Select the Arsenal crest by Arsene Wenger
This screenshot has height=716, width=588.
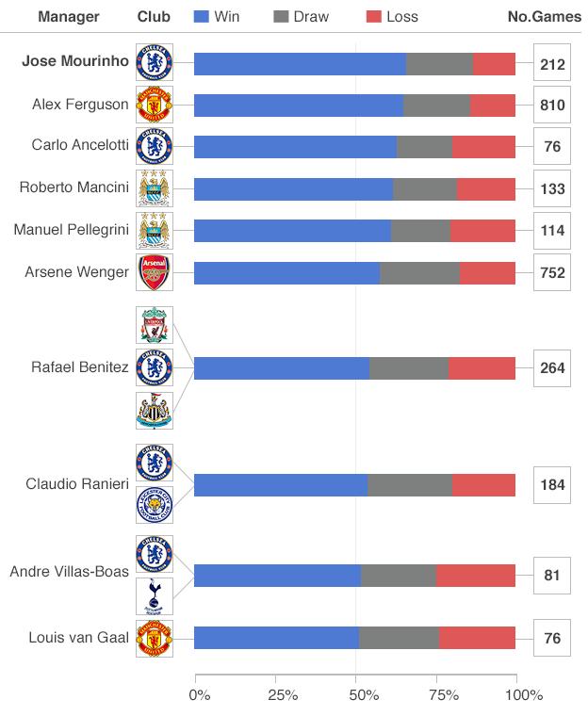click(x=155, y=272)
